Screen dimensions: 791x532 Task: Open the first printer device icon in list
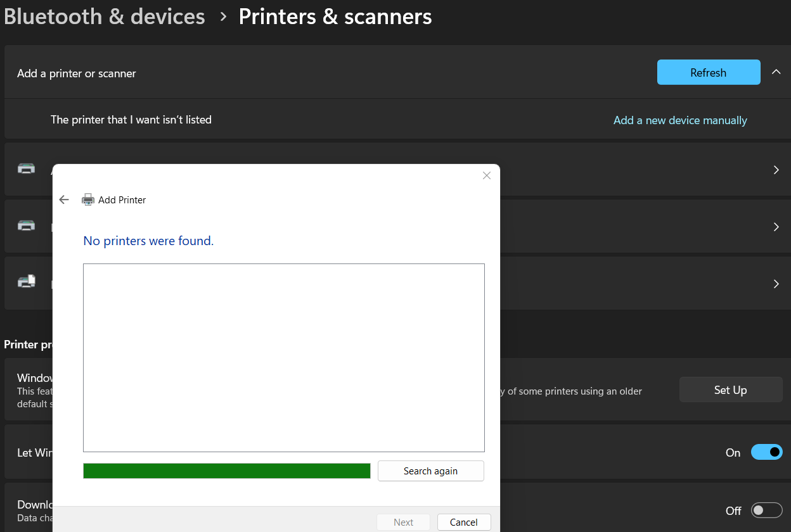[x=27, y=168]
